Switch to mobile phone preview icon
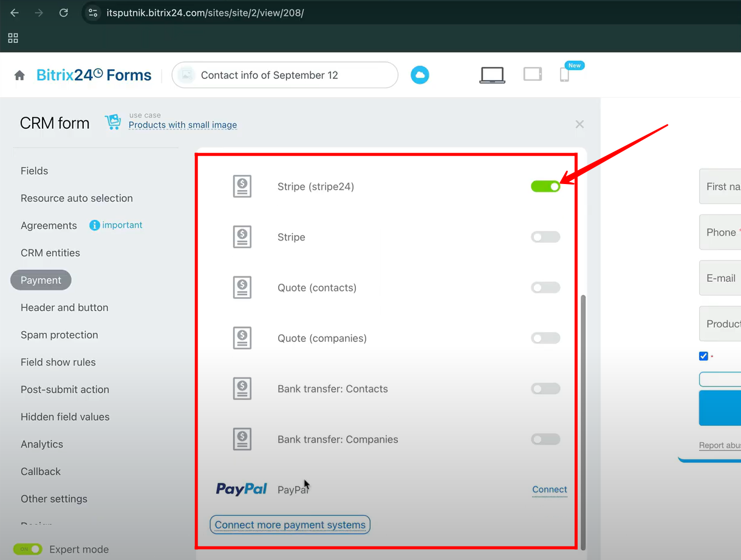This screenshot has width=741, height=560. [564, 75]
